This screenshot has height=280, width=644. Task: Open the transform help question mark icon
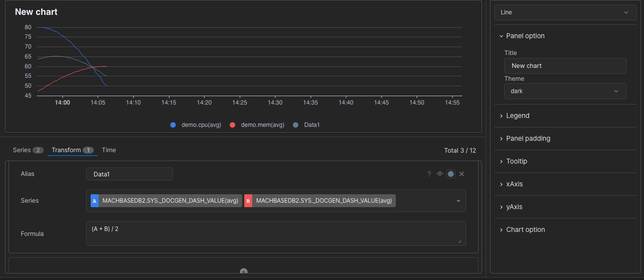tap(429, 174)
